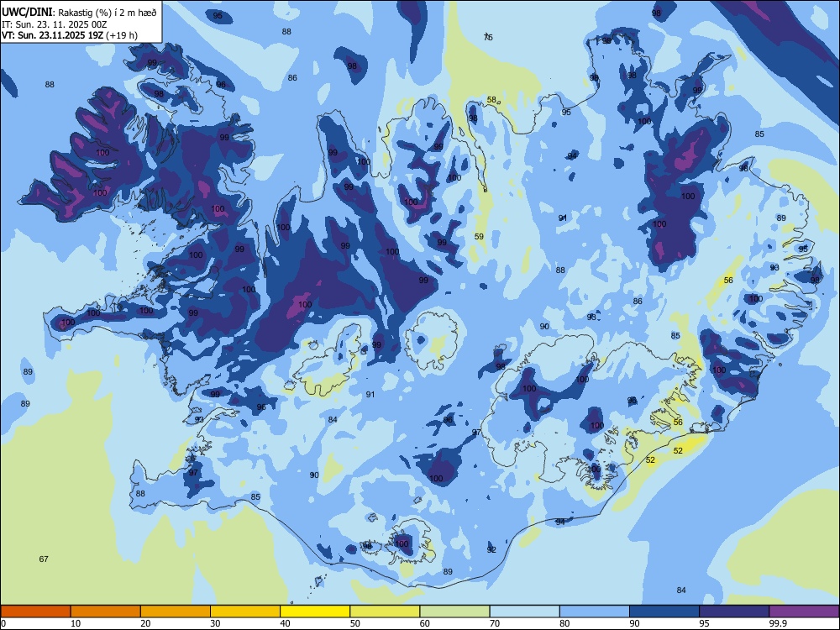Click the UWC/DINI Rakastig title line
The height and width of the screenshot is (630, 840).
click(x=79, y=13)
